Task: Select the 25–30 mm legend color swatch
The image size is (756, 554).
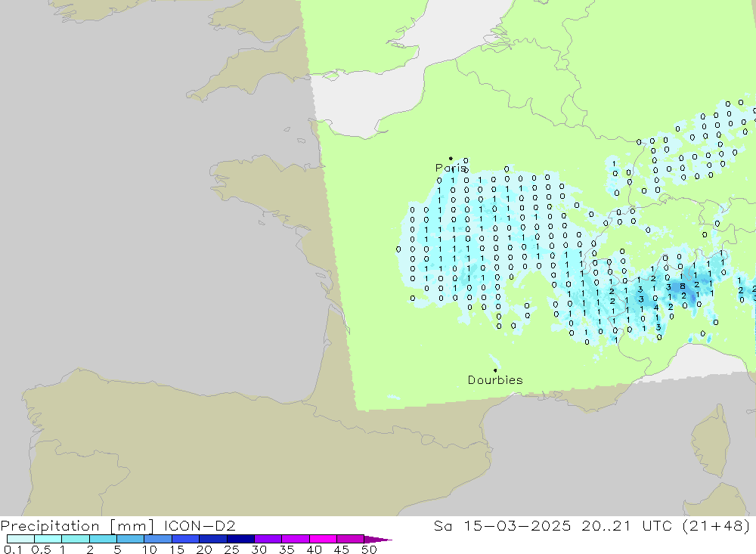Action: [x=240, y=539]
